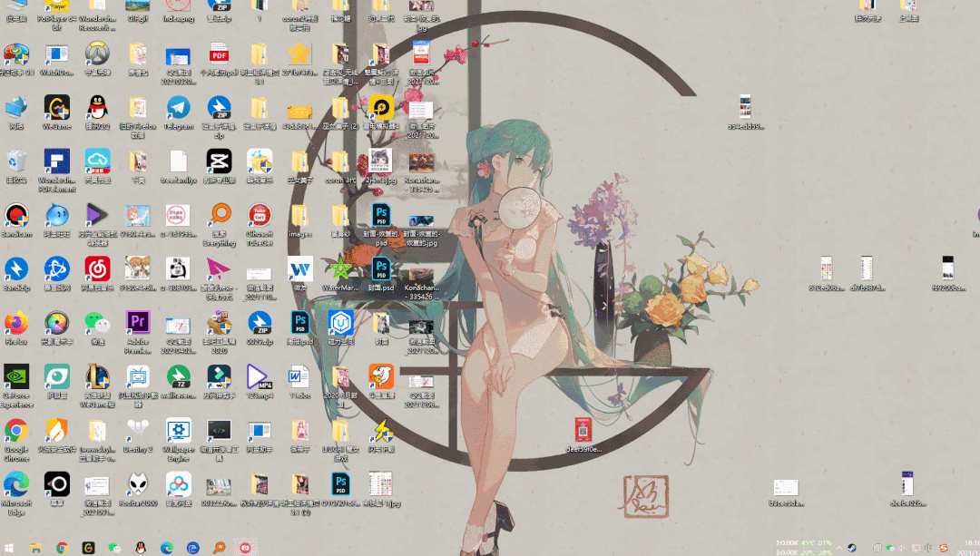Open the Edge taskbar icon

coord(167,548)
